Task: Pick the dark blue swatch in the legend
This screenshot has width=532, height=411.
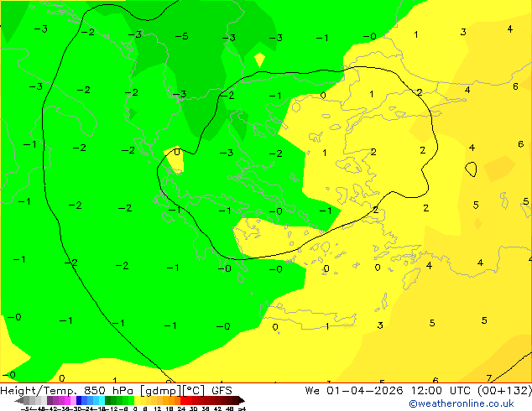Action: (79, 400)
